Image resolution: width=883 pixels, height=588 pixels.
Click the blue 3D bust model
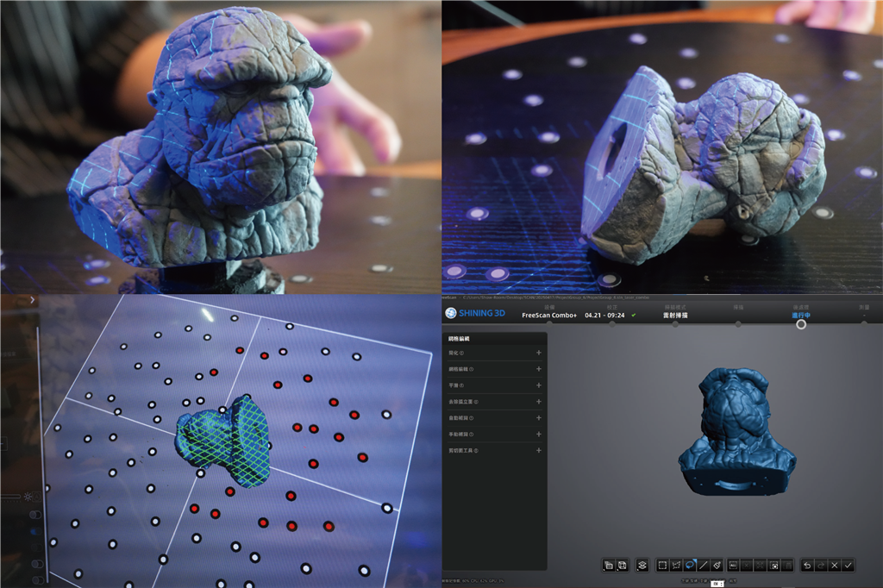734,431
